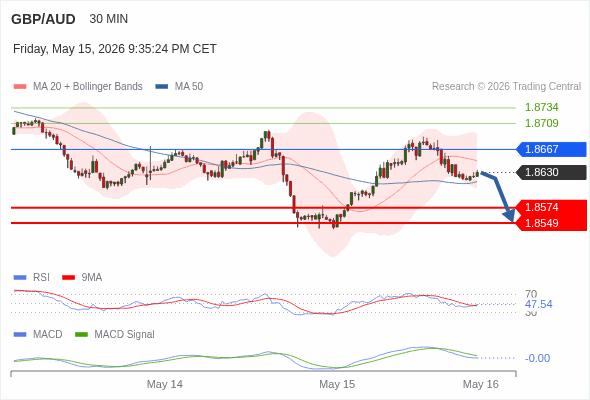The width and height of the screenshot is (590, 400).
Task: Click the MA 20 + Bollinger Bands legend label
Action: point(88,87)
